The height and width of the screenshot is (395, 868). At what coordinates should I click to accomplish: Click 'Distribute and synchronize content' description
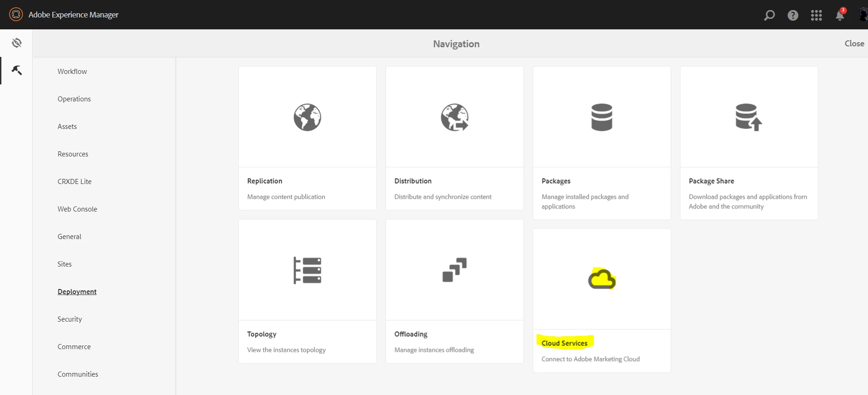443,196
